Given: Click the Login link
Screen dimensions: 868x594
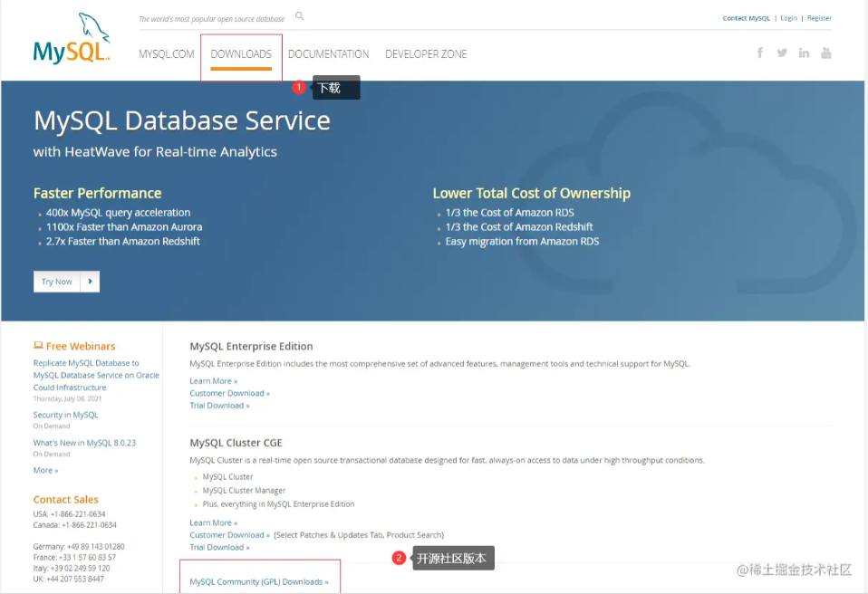Looking at the screenshot, I should [x=788, y=18].
